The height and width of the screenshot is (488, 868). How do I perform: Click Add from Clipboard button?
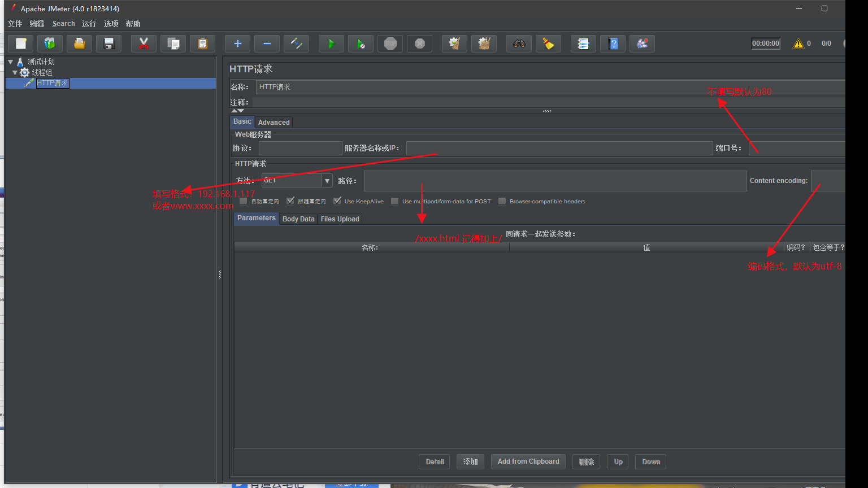click(x=528, y=461)
